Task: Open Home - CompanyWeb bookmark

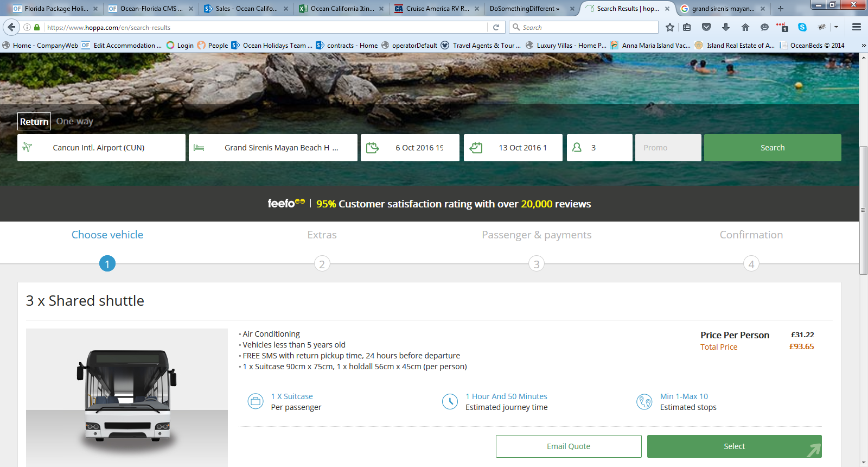Action: click(41, 46)
